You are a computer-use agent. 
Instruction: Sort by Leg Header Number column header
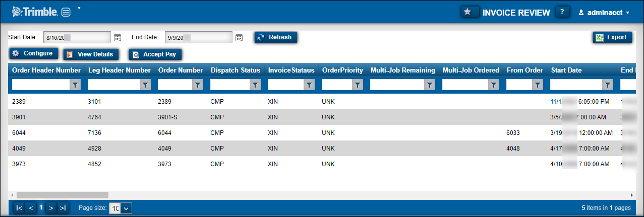coord(120,70)
